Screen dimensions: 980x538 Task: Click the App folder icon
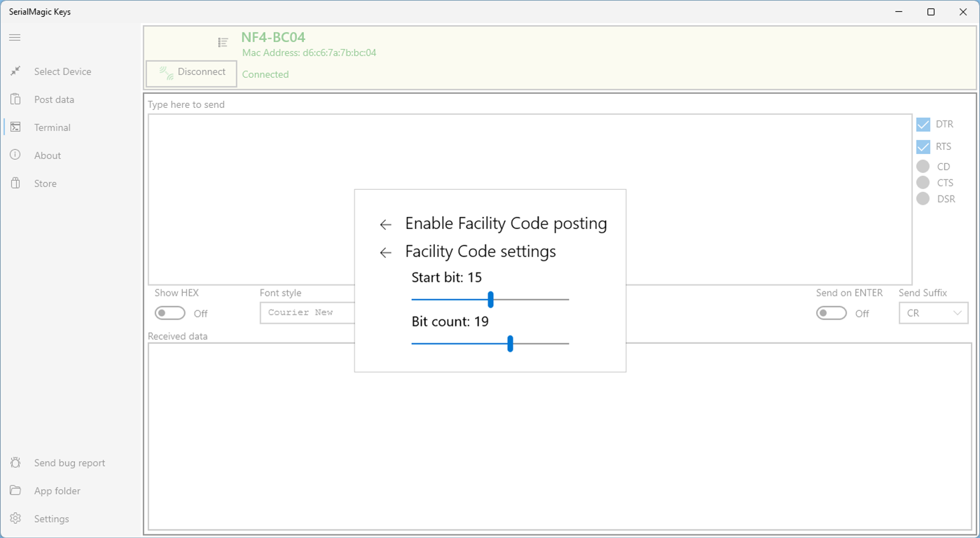[15, 491]
